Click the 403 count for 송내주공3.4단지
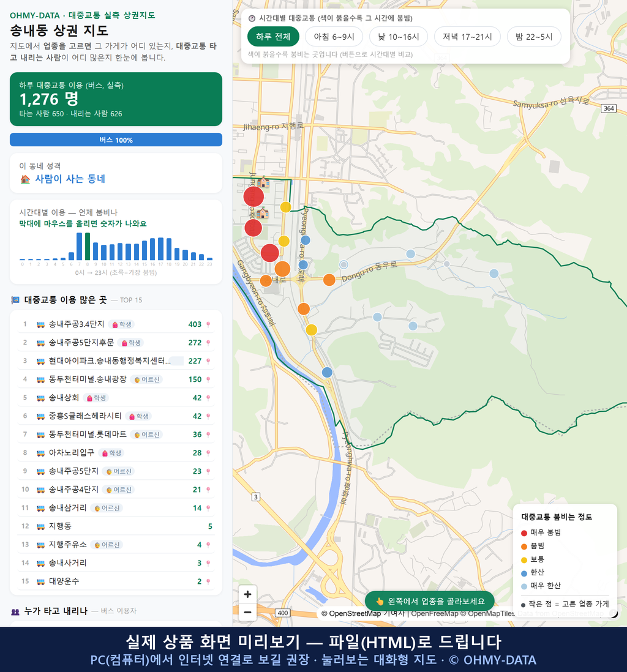 (195, 324)
